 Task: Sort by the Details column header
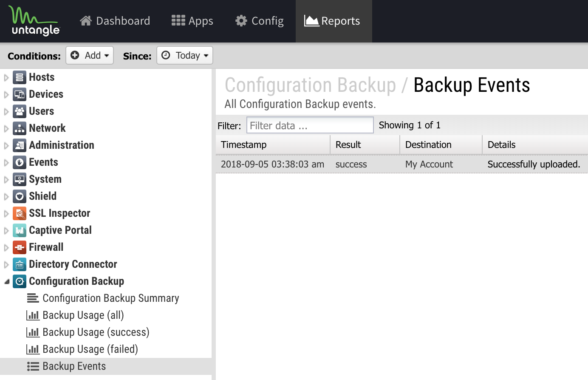[535, 145]
